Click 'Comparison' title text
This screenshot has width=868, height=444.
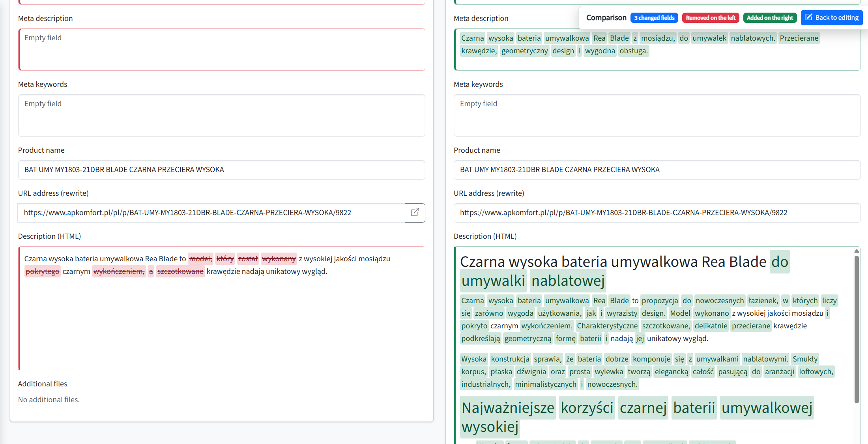[x=606, y=18]
